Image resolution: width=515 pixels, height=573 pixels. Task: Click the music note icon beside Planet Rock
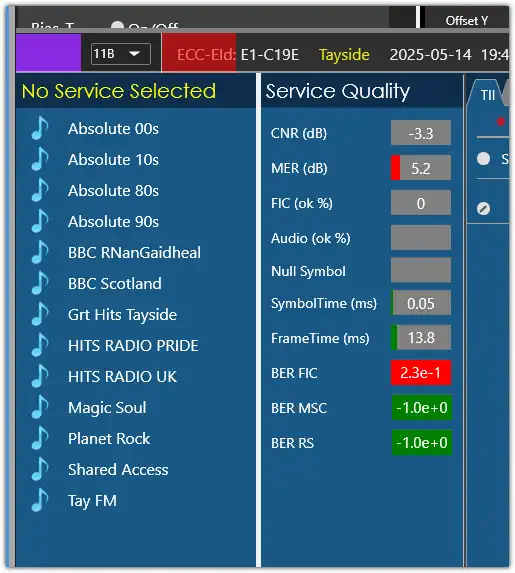click(40, 439)
